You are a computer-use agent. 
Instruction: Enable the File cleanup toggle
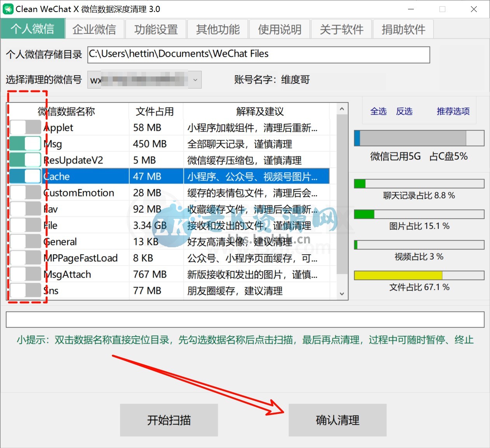pos(25,225)
